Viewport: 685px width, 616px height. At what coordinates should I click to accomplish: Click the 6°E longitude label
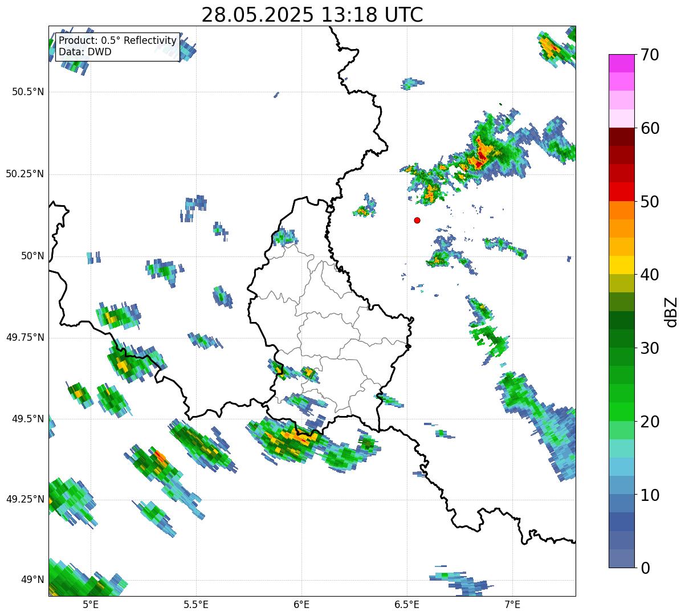tap(301, 605)
